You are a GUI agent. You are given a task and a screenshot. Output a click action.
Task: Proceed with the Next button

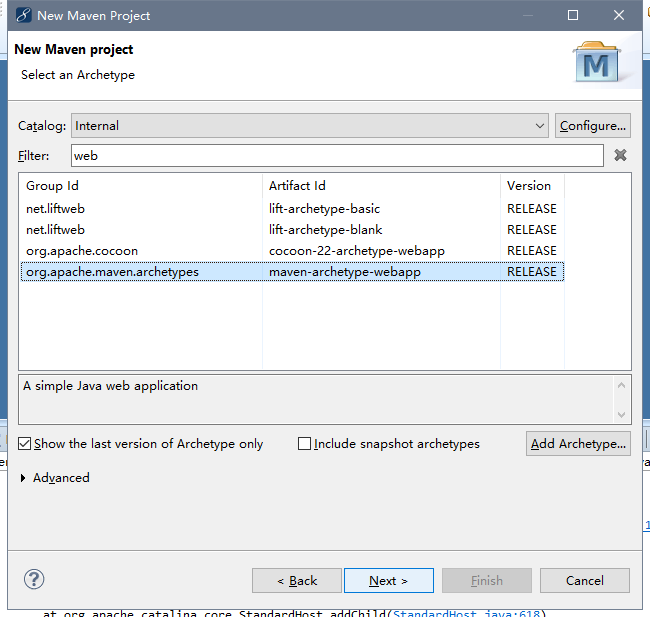click(x=389, y=581)
